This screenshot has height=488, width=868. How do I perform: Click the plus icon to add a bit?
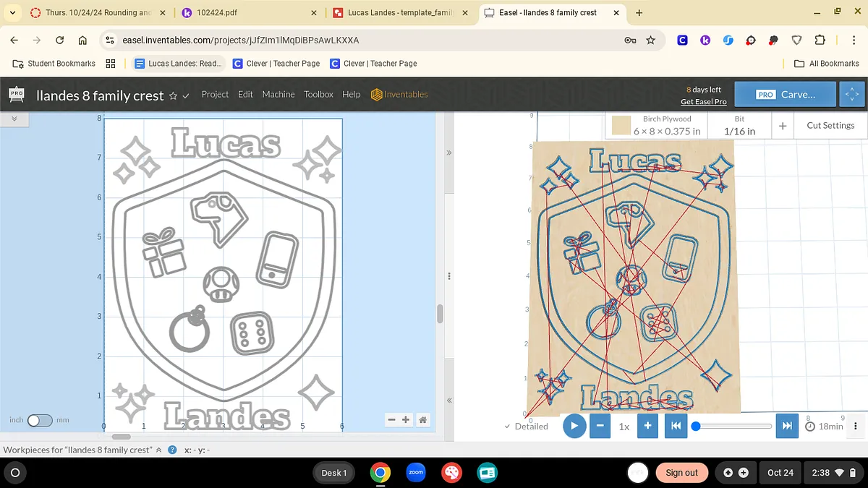click(783, 126)
